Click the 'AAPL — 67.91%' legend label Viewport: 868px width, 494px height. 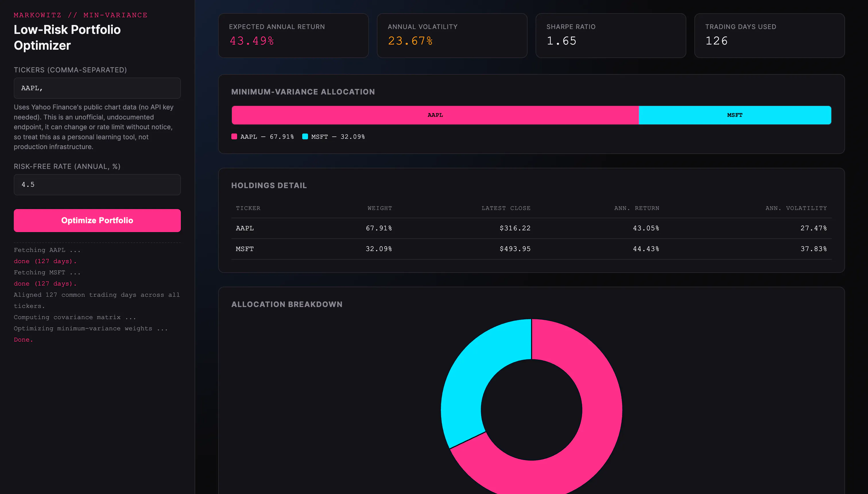point(267,137)
